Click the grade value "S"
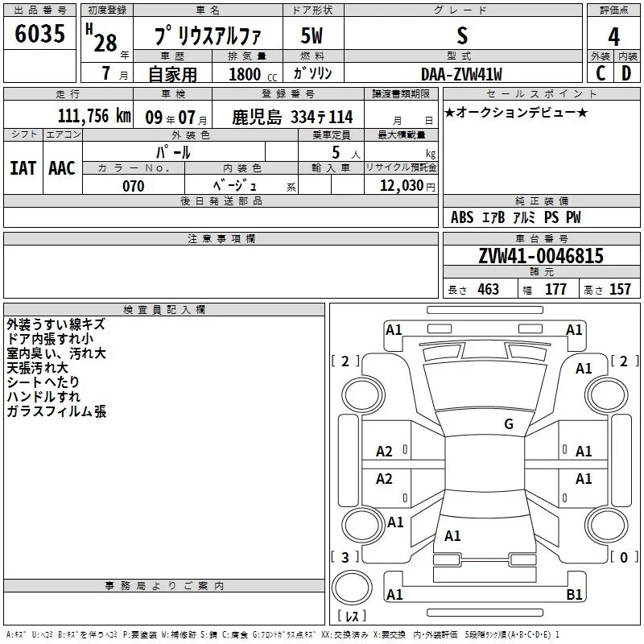The width and height of the screenshot is (644, 644). point(462,35)
